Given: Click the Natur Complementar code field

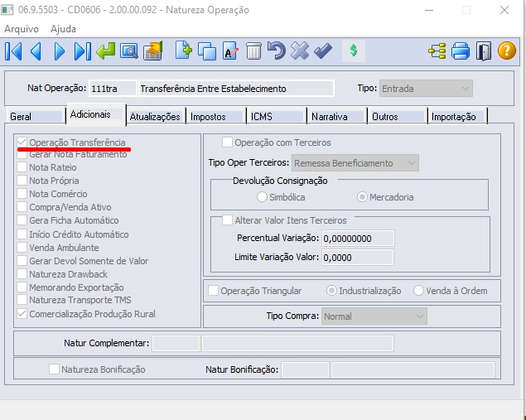Looking at the screenshot, I should [176, 343].
